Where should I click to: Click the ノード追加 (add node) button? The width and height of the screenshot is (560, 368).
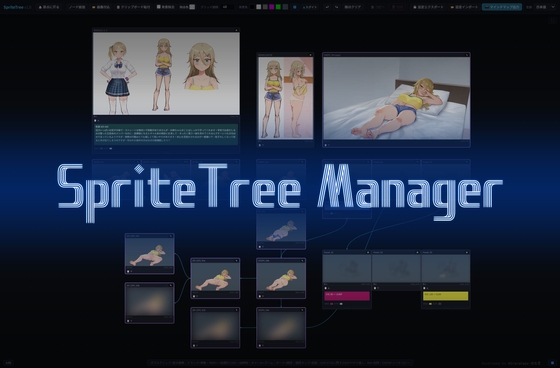[x=77, y=7]
